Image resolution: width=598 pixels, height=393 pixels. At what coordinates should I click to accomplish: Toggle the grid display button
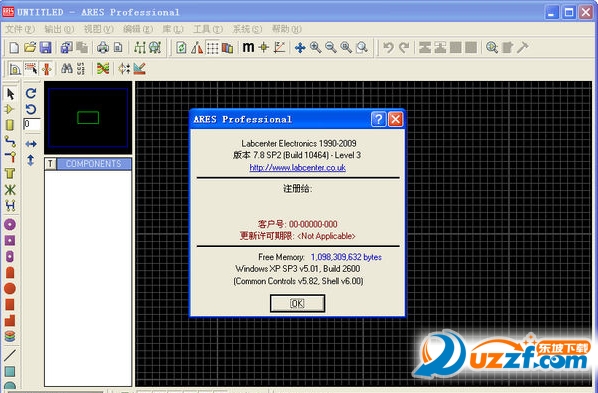point(212,48)
